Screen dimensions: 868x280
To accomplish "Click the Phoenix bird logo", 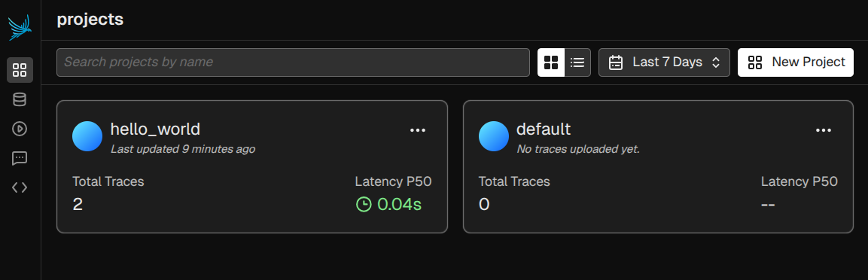I will (20, 27).
